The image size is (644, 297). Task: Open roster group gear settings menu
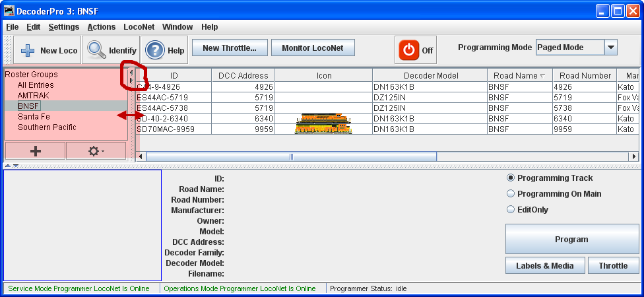[96, 151]
